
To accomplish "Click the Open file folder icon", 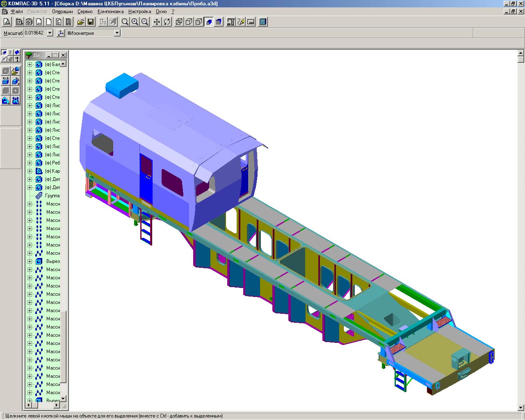I will pyautogui.click(x=81, y=22).
